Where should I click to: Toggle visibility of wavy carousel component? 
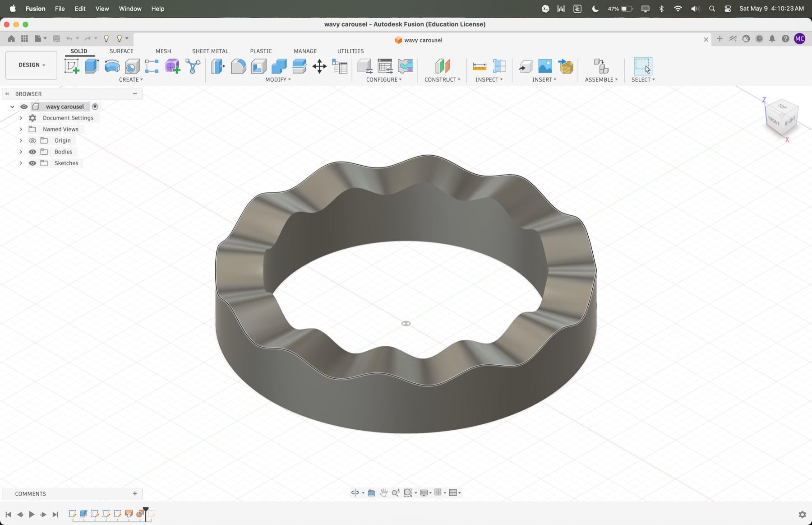tap(24, 107)
